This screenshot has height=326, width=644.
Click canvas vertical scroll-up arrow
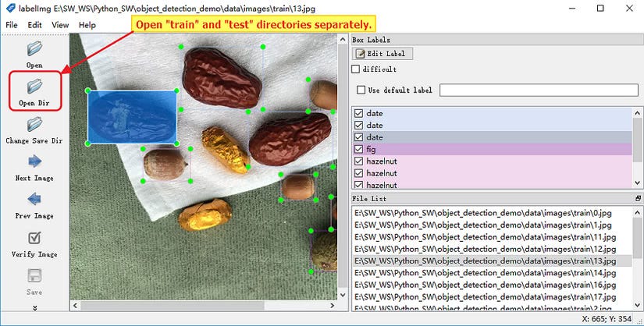(x=343, y=40)
